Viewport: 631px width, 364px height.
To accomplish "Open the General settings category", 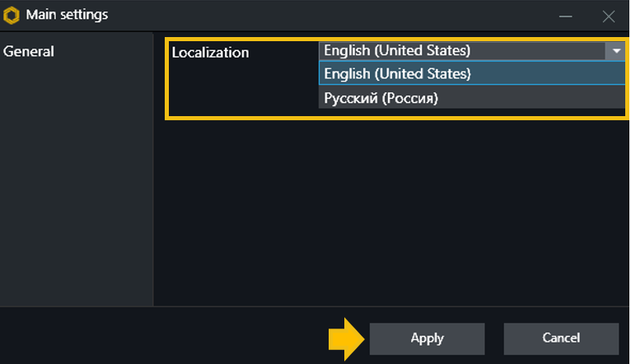I will click(x=29, y=52).
